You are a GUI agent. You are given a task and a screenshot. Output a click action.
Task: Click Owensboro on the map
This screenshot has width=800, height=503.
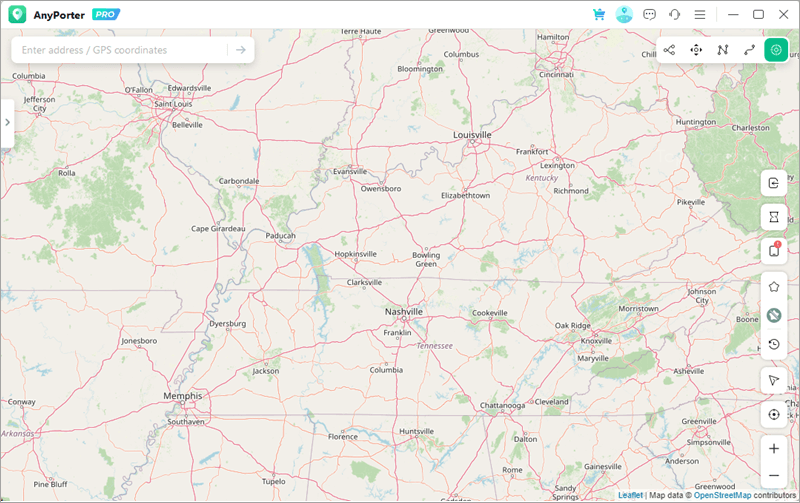click(x=381, y=189)
